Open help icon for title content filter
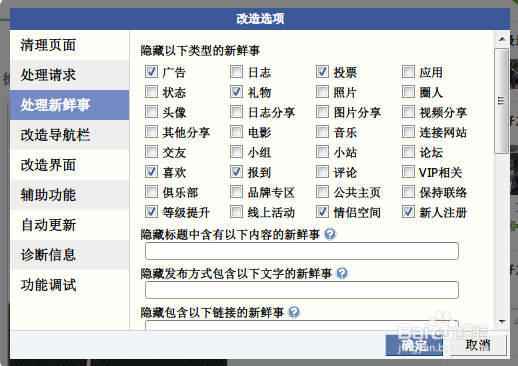 coord(330,234)
